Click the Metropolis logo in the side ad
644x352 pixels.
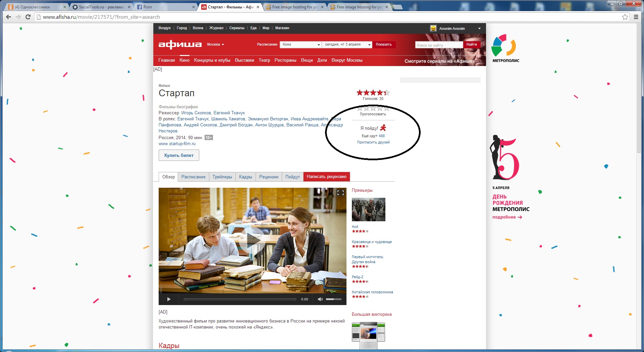(505, 48)
